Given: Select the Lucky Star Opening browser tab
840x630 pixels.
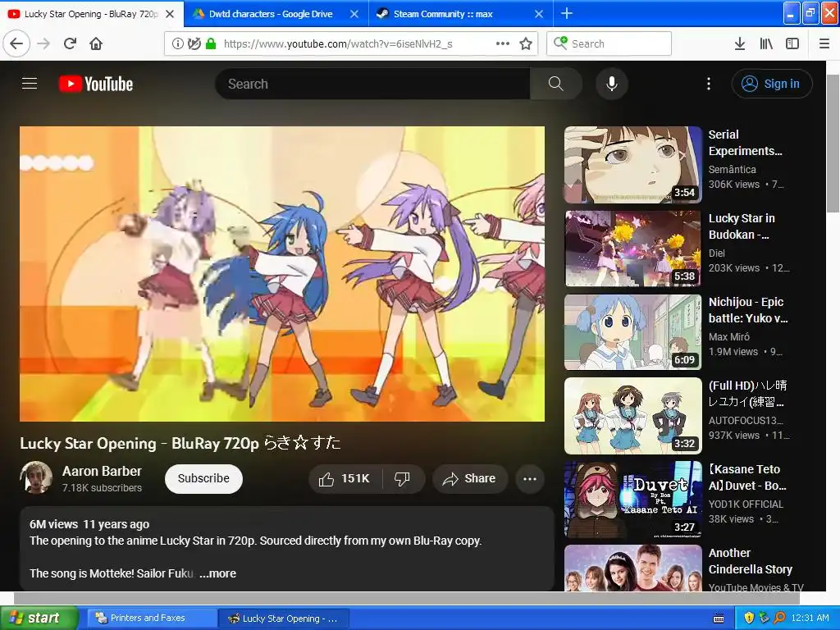Looking at the screenshot, I should 90,14.
